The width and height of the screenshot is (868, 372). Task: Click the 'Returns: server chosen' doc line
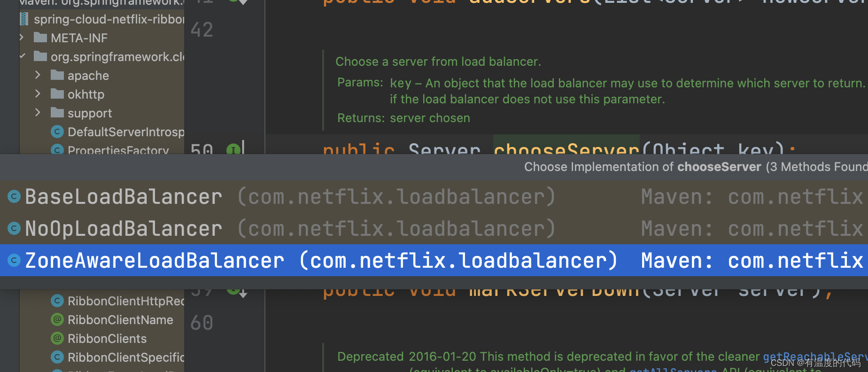(403, 118)
